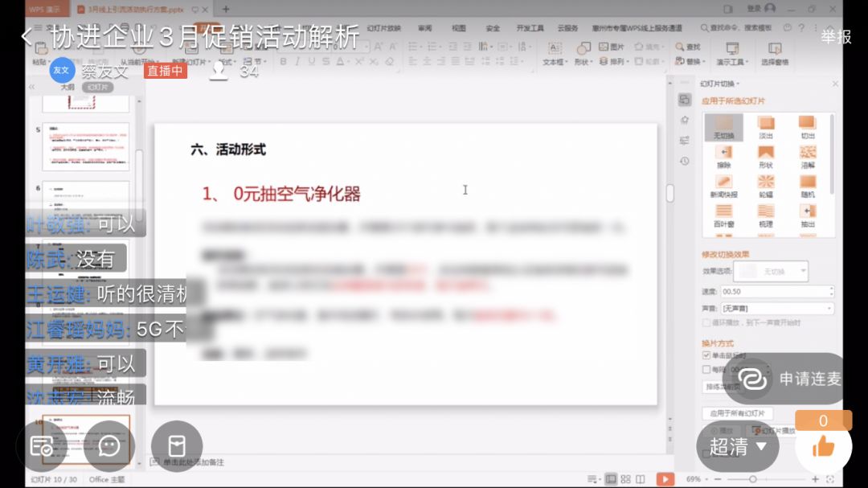The width and height of the screenshot is (868, 488).
Task: Select the 无切换 no-transition option
Action: tap(723, 127)
